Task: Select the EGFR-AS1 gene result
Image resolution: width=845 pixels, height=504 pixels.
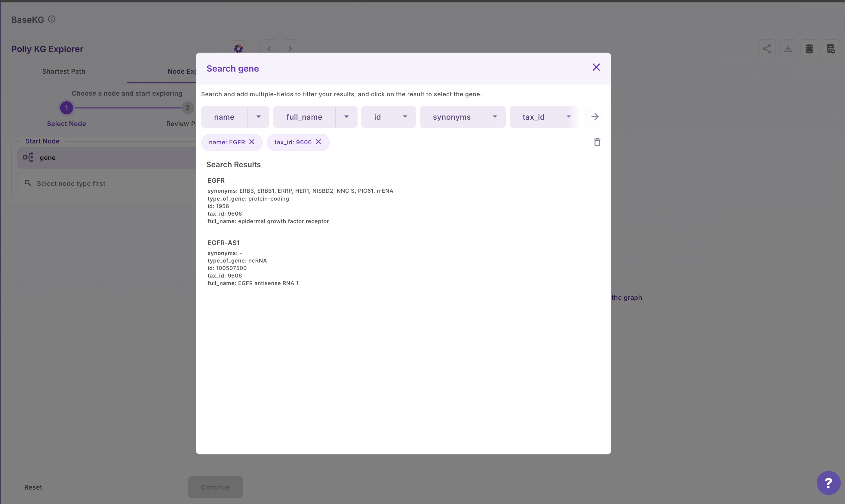Action: (x=403, y=263)
